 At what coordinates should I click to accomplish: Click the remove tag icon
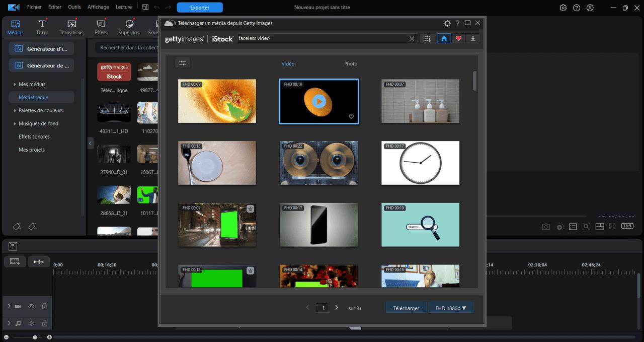pyautogui.click(x=33, y=227)
